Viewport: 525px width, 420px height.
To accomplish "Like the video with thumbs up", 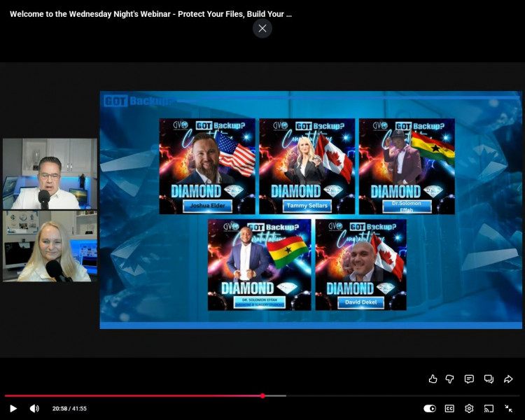I will pos(433,379).
